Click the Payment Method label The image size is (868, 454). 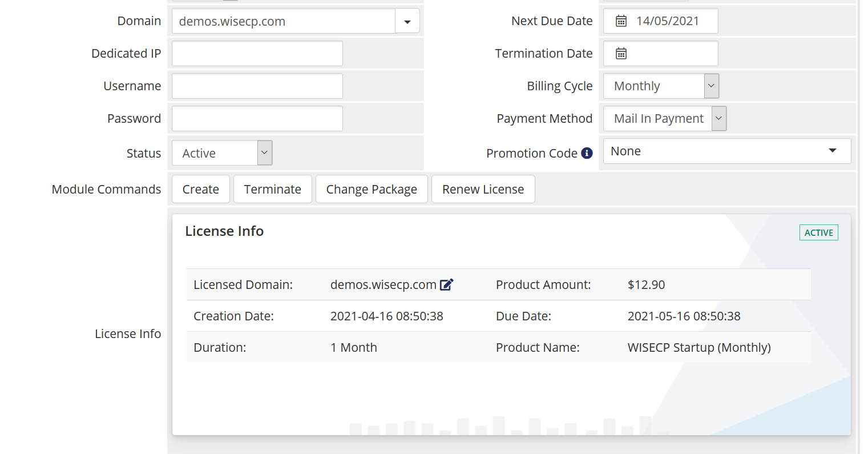544,119
